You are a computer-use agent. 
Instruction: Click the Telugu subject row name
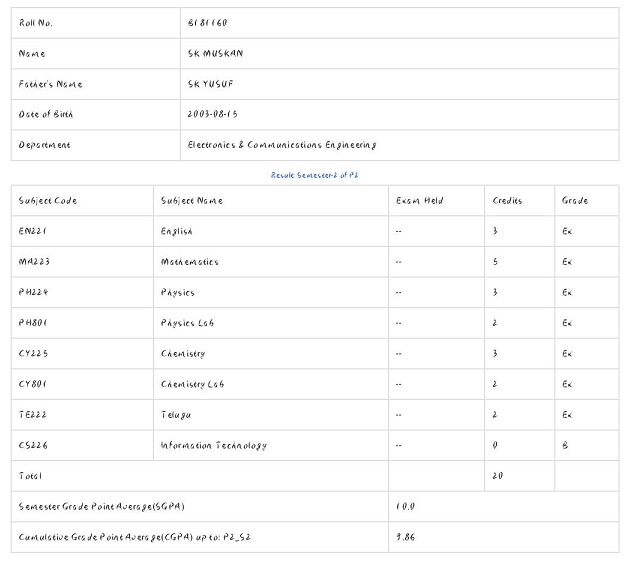tap(176, 415)
